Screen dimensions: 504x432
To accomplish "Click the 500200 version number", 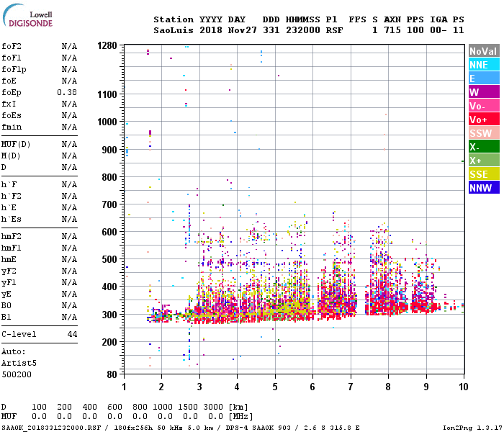I will point(17,375).
